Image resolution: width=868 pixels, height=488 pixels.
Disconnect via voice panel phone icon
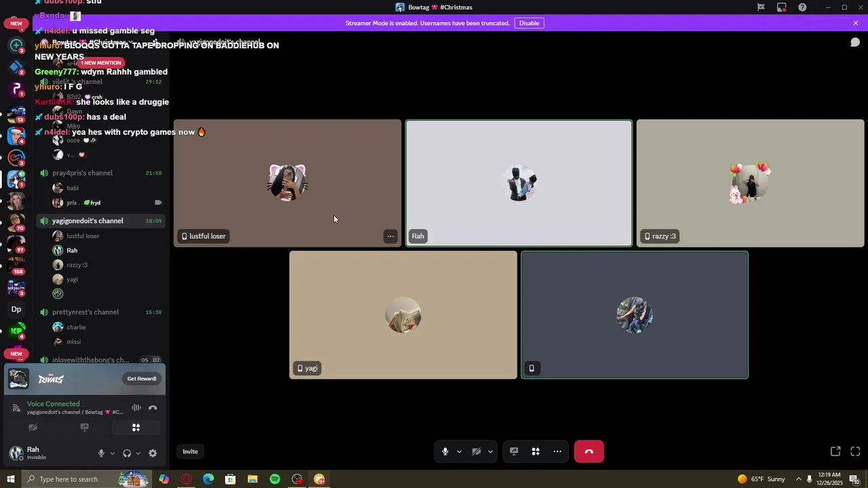[x=153, y=407]
